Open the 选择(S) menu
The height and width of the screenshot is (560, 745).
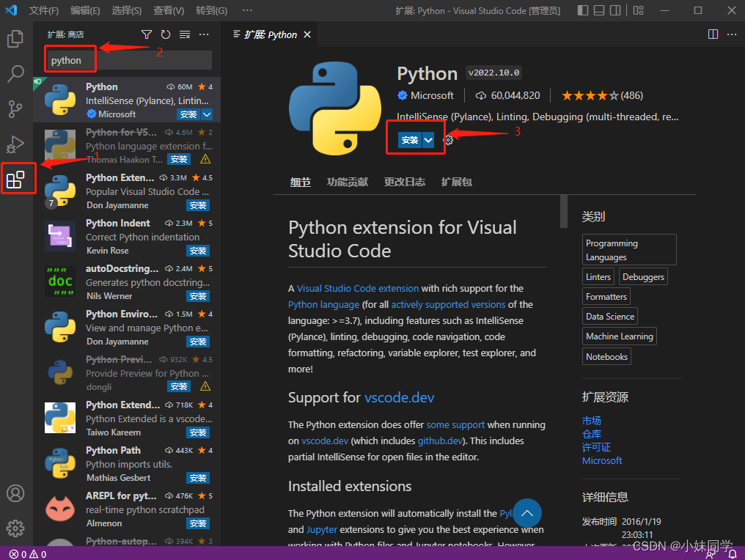126,10
